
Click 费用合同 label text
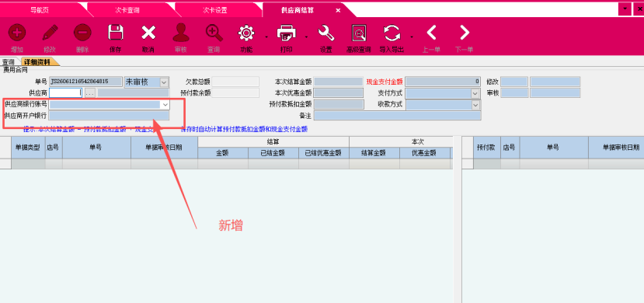(x=16, y=69)
